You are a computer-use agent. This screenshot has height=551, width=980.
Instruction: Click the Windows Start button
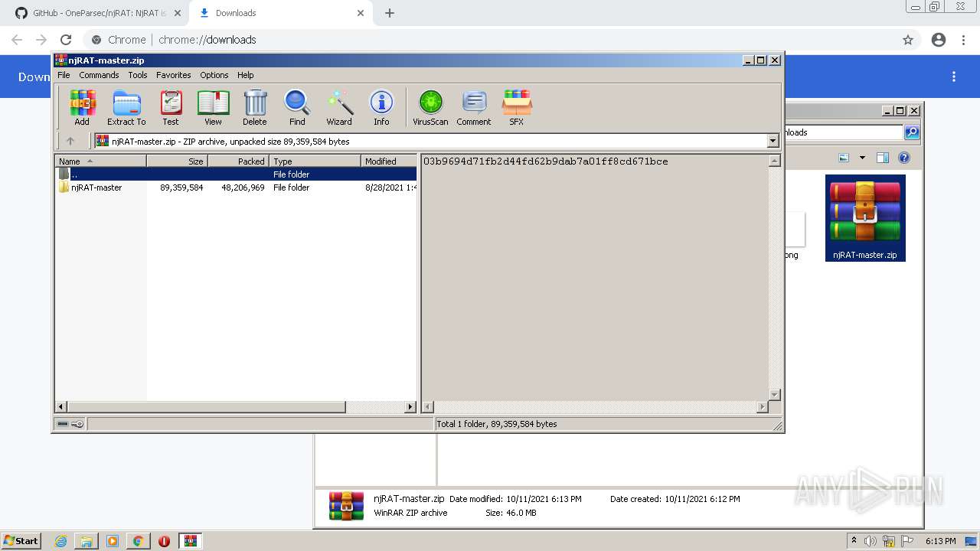click(x=21, y=540)
